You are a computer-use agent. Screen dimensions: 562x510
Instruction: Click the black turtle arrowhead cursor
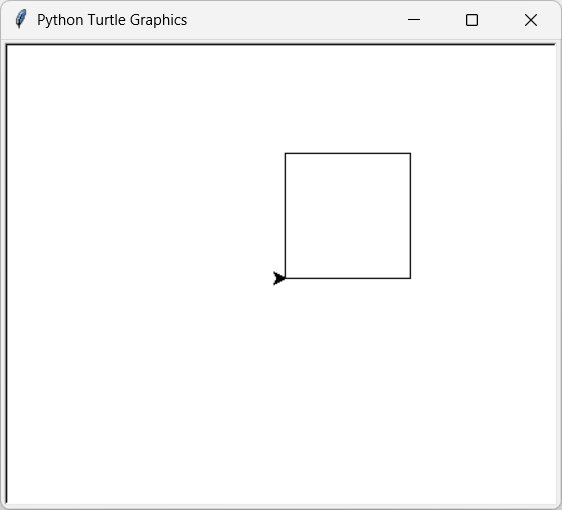279,278
